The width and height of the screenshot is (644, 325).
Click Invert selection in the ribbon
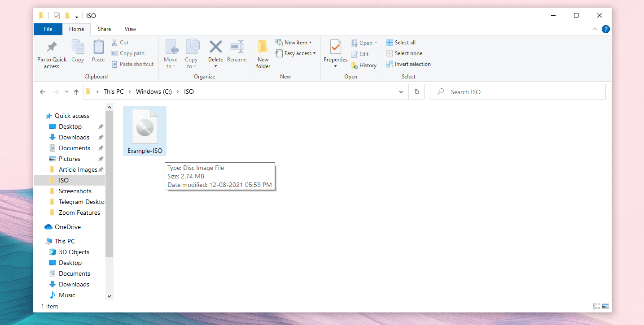408,64
